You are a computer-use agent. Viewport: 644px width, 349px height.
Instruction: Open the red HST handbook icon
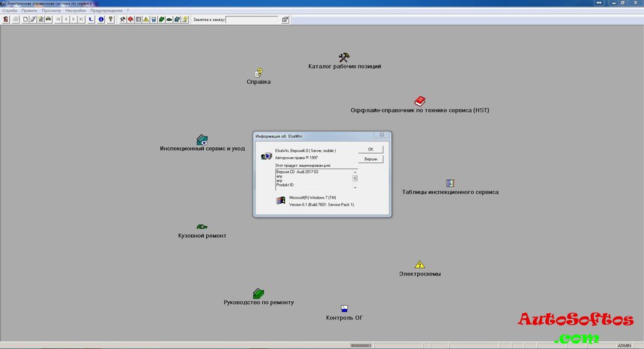pos(420,101)
